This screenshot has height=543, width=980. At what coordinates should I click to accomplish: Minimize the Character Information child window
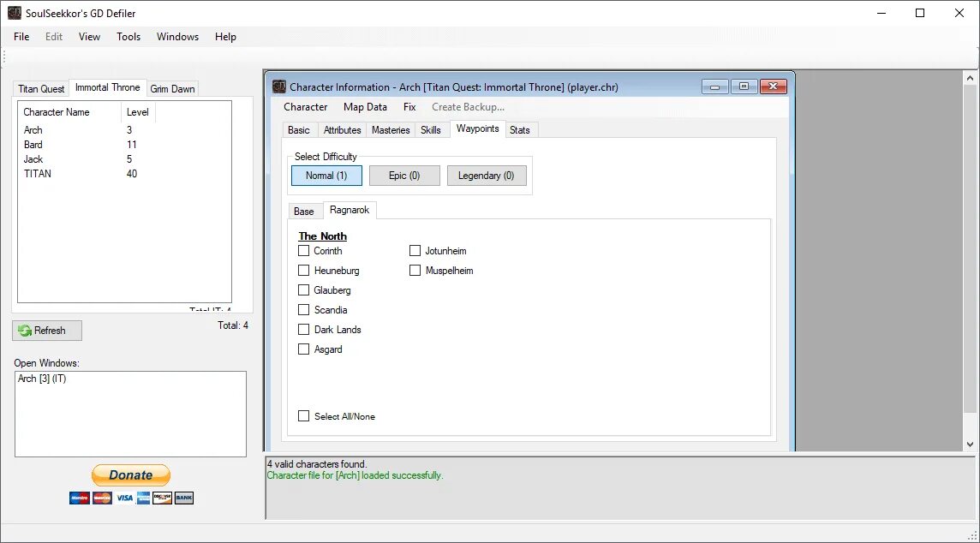715,87
